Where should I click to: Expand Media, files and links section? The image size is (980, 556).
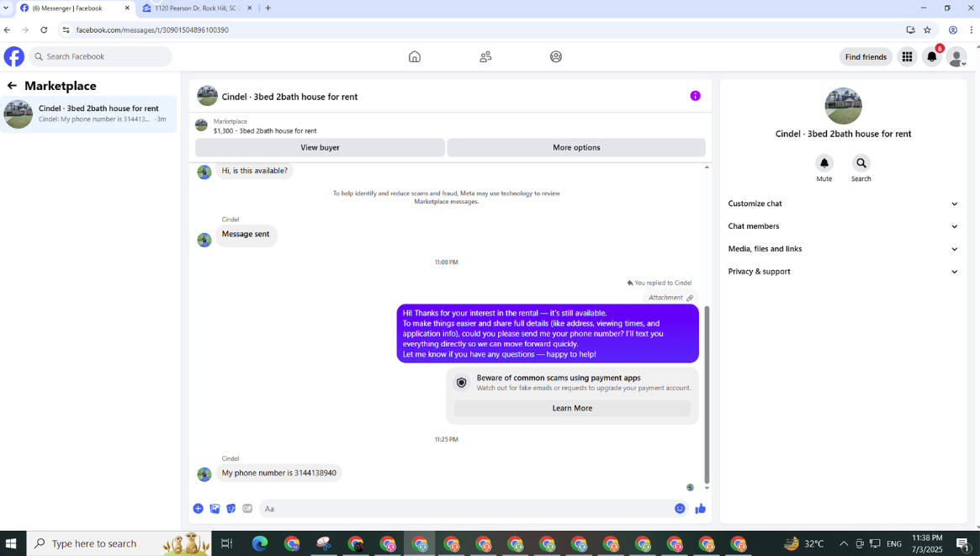point(843,249)
